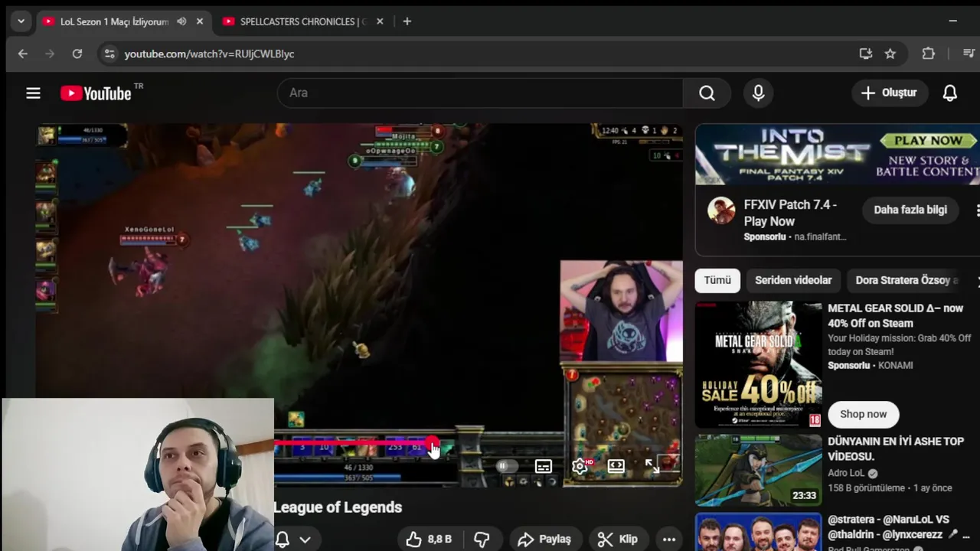Open the FFXIV advertiser avatar

tap(721, 210)
